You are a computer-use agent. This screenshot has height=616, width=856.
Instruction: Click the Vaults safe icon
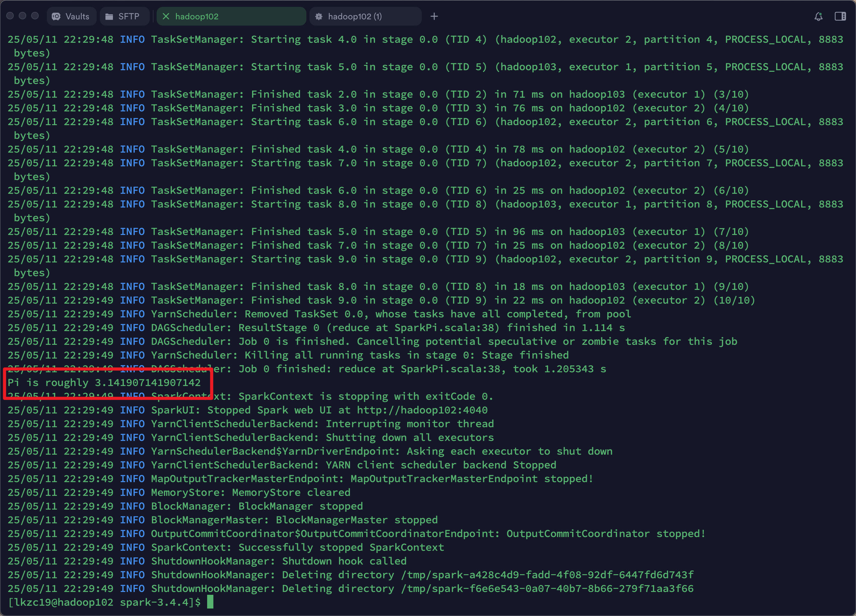click(56, 16)
